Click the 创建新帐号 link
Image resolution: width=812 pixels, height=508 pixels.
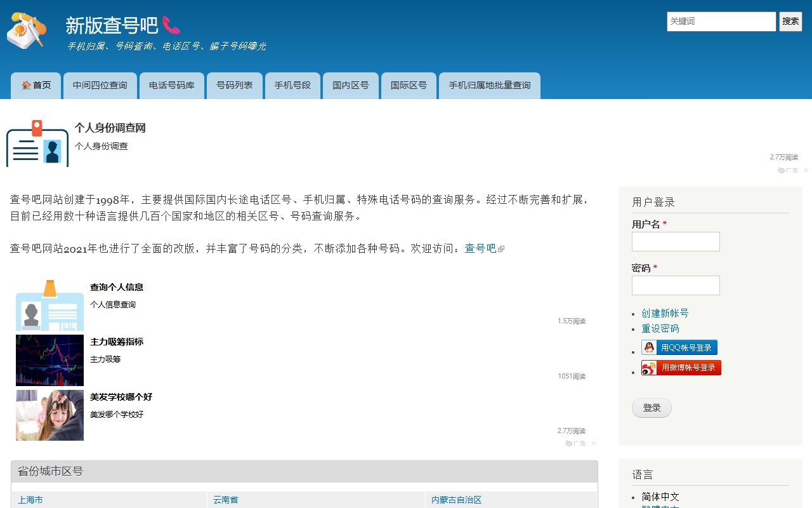click(665, 313)
